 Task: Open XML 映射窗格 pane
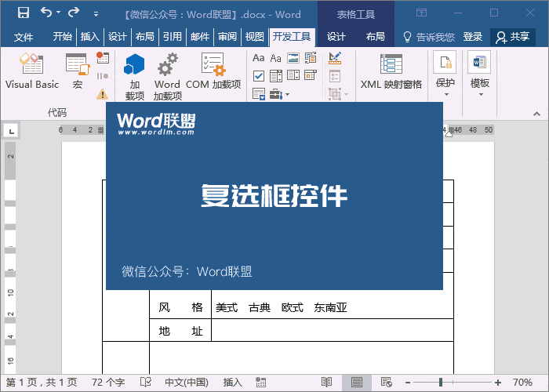pyautogui.click(x=391, y=71)
